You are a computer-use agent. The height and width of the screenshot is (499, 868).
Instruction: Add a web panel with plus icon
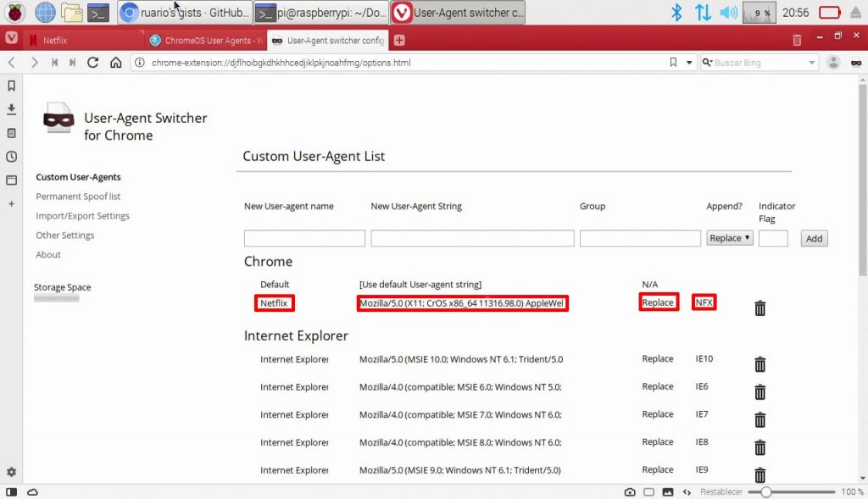11,203
